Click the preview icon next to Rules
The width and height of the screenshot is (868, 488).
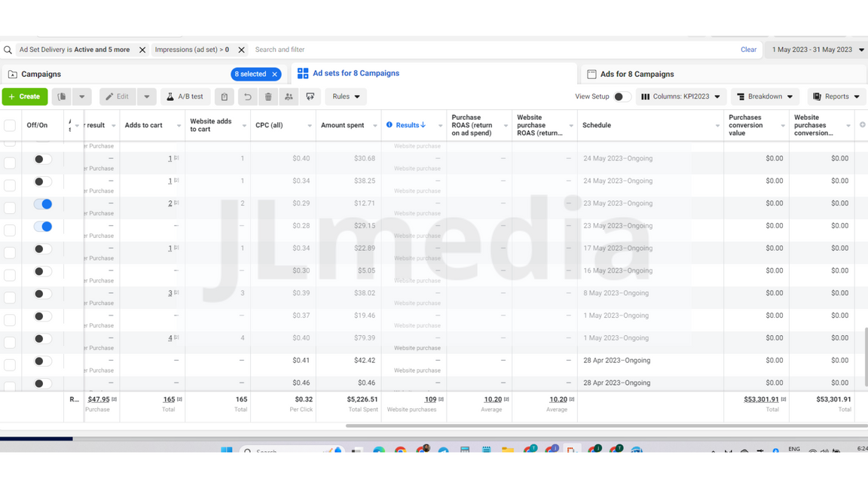click(x=310, y=96)
